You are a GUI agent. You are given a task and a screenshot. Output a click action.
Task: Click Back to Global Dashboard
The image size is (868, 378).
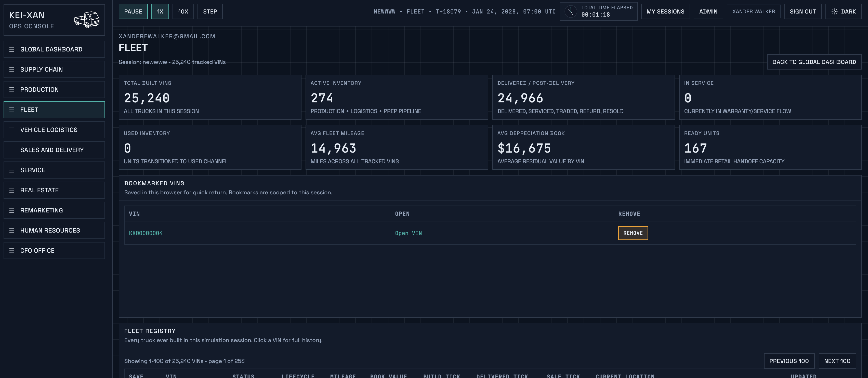[x=814, y=62]
